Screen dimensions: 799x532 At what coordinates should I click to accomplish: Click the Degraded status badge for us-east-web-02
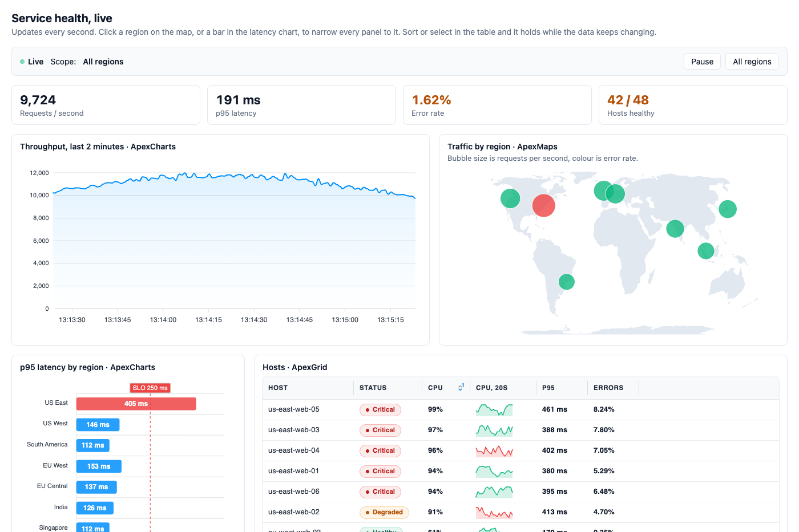coord(384,512)
